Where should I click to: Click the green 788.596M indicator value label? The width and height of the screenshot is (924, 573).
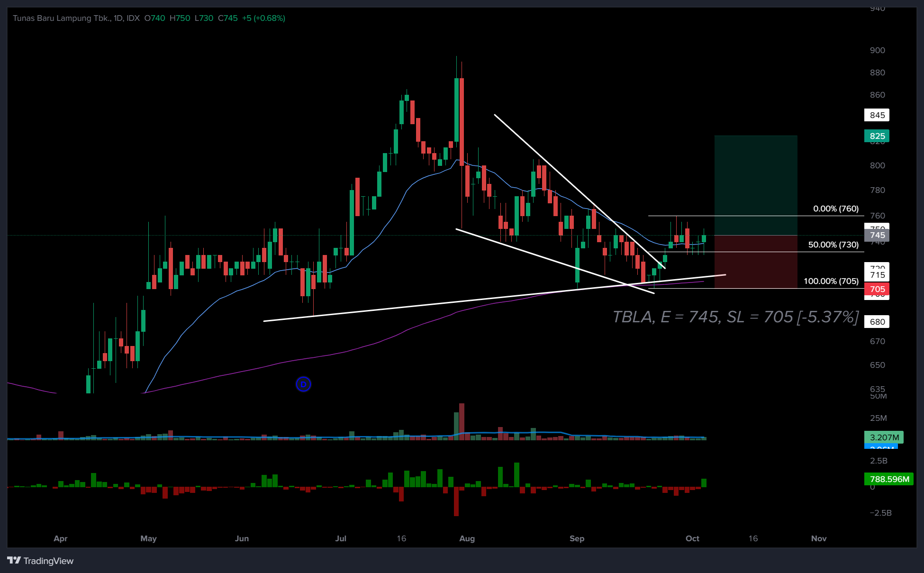889,479
